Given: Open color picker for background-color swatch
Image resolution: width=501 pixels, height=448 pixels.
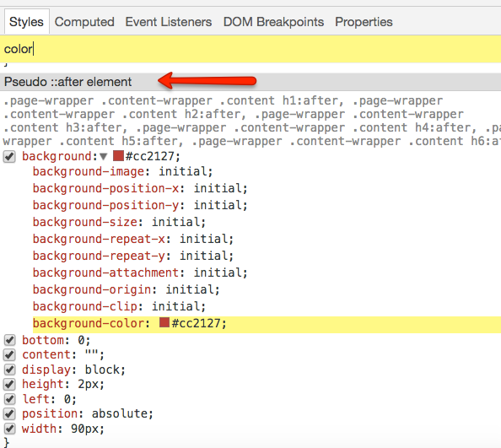Looking at the screenshot, I should coord(164,322).
